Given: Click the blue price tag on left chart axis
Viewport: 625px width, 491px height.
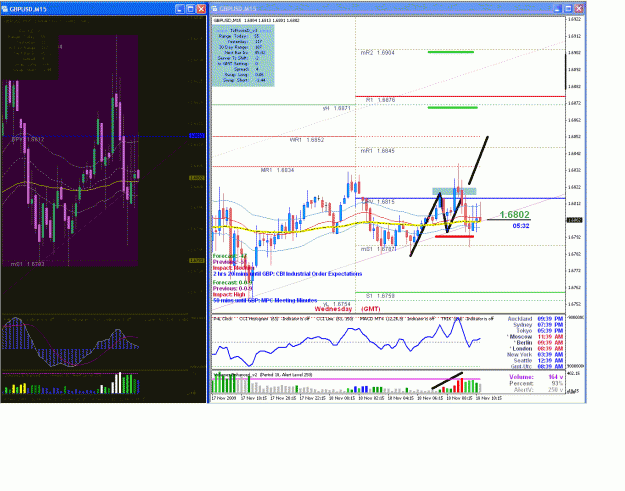Looking at the screenshot, I should (x=197, y=136).
